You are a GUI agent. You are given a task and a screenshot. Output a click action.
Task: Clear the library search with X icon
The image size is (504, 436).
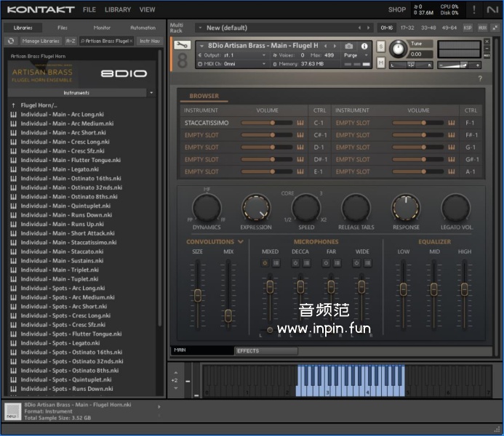point(132,41)
